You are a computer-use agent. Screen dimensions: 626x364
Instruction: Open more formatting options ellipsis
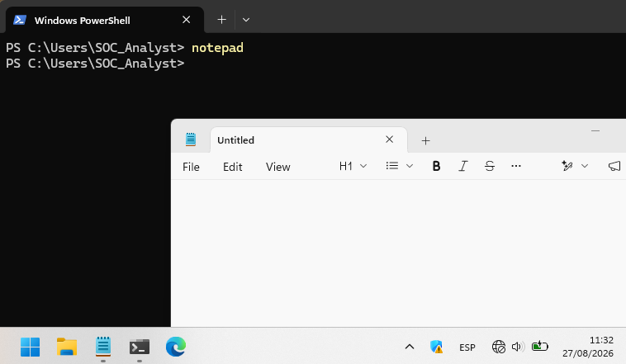pos(516,166)
